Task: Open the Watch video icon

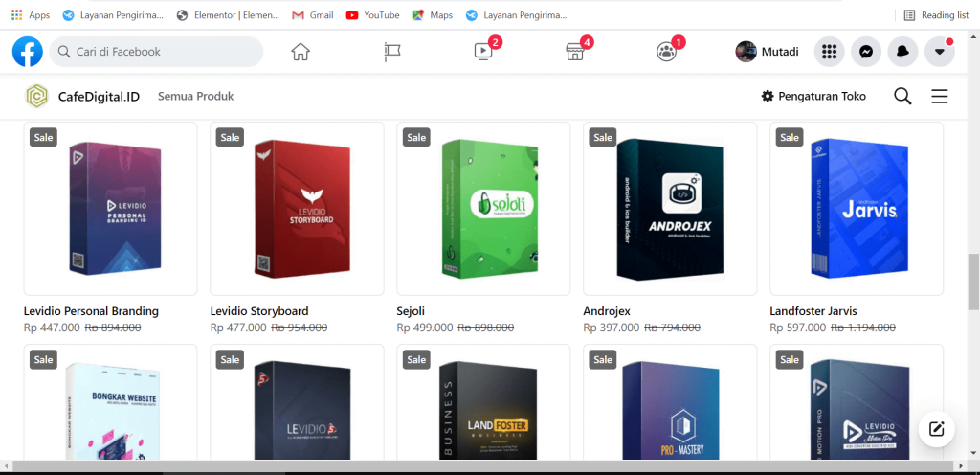Action: (483, 52)
